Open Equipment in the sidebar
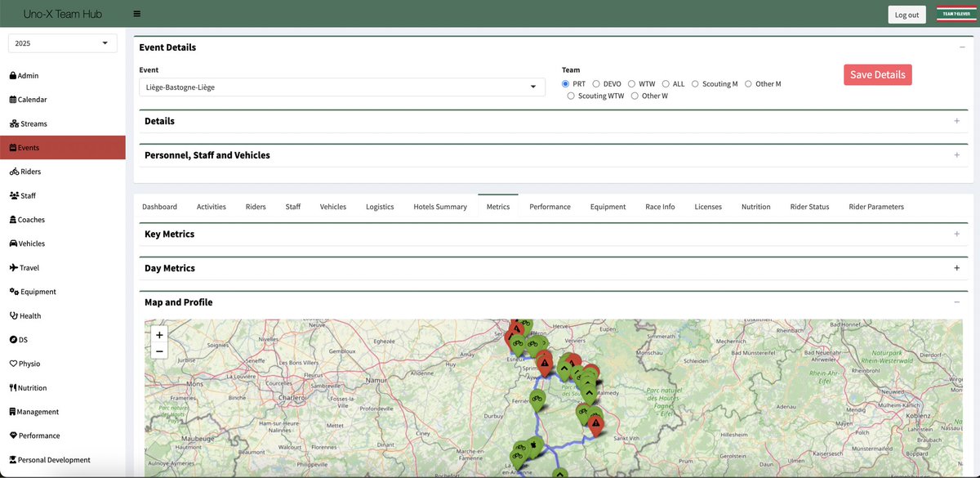Screen dimensions: 980x478 tap(32, 292)
